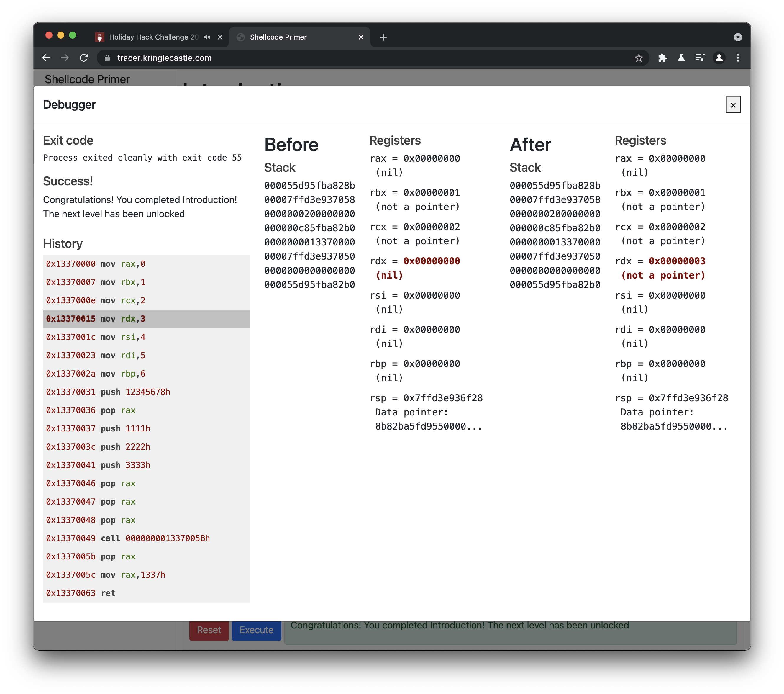The width and height of the screenshot is (784, 694).
Task: Select pop rax at 0x13370046
Action: coord(147,483)
